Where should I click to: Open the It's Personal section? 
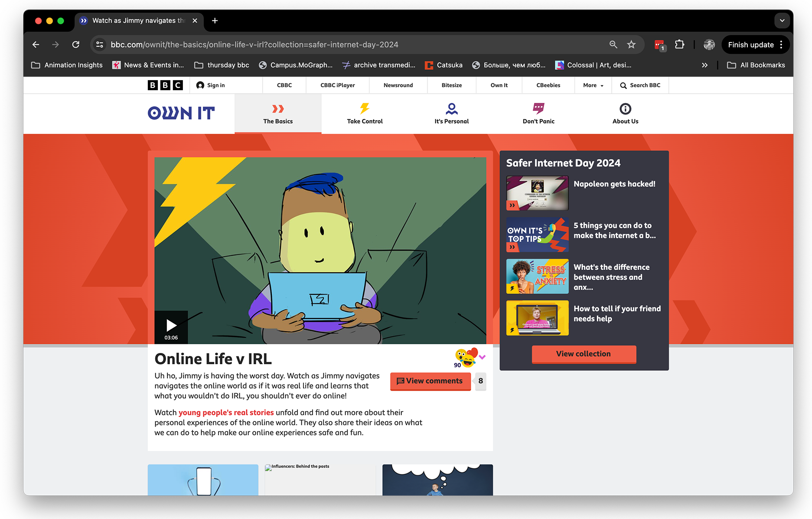click(x=452, y=114)
